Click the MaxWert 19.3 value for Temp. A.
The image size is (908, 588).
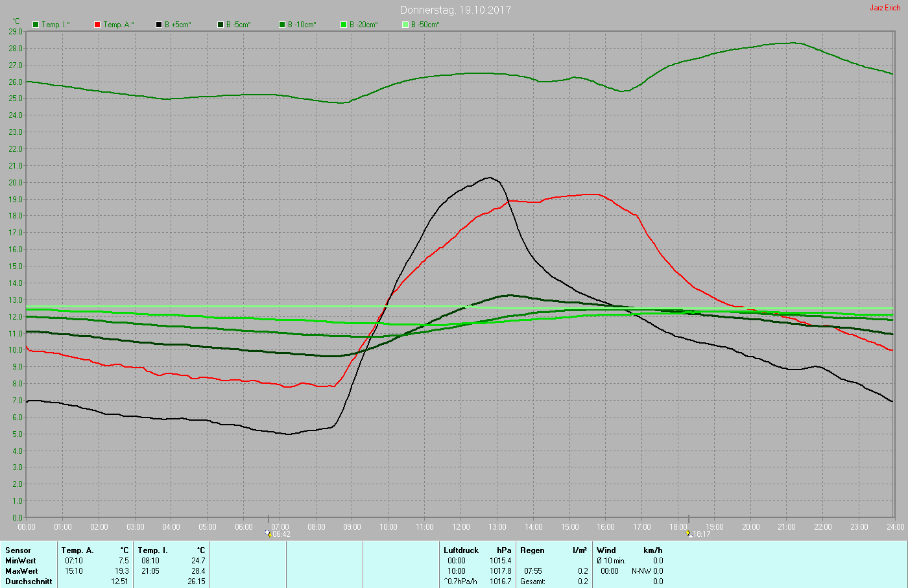(x=122, y=571)
